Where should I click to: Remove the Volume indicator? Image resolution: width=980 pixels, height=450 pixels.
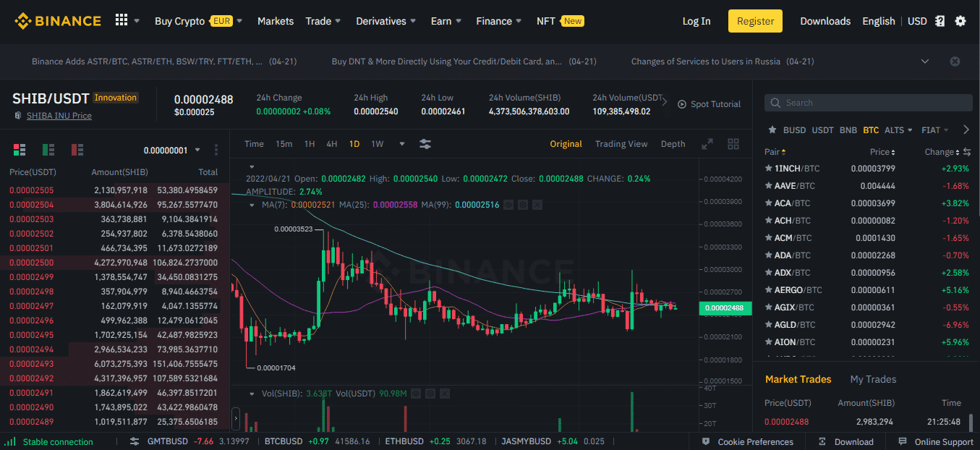pyautogui.click(x=445, y=394)
